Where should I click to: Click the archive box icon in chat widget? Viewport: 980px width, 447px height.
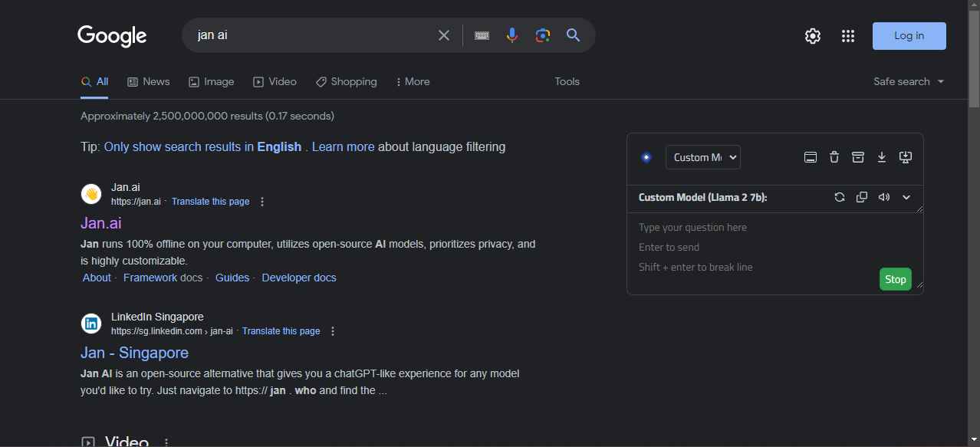pos(858,157)
